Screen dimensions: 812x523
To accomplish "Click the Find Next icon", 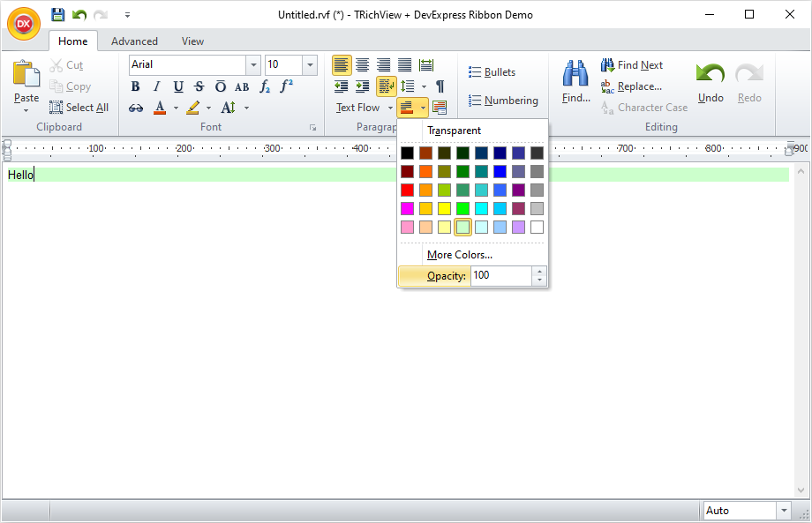I will click(607, 65).
